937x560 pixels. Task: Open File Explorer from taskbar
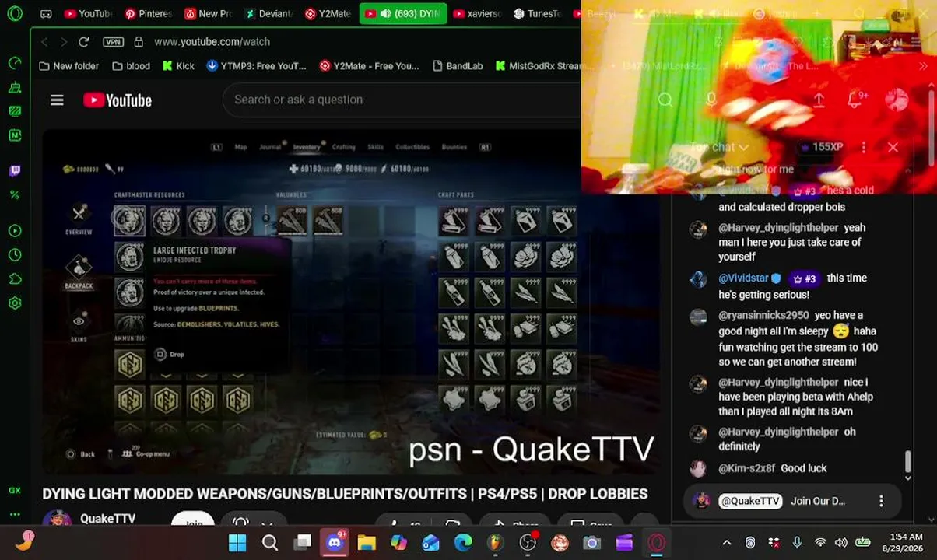pyautogui.click(x=367, y=543)
